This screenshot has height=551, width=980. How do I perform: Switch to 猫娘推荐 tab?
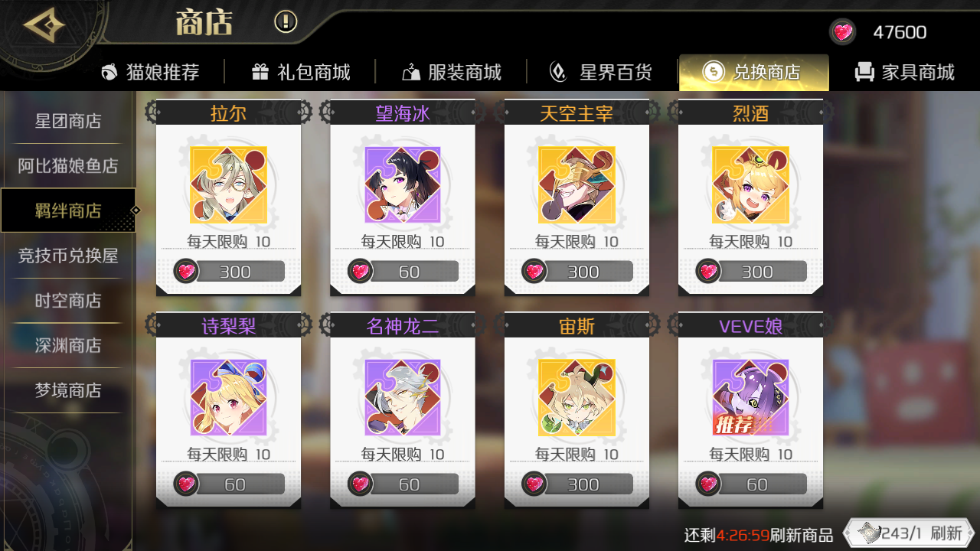point(151,72)
